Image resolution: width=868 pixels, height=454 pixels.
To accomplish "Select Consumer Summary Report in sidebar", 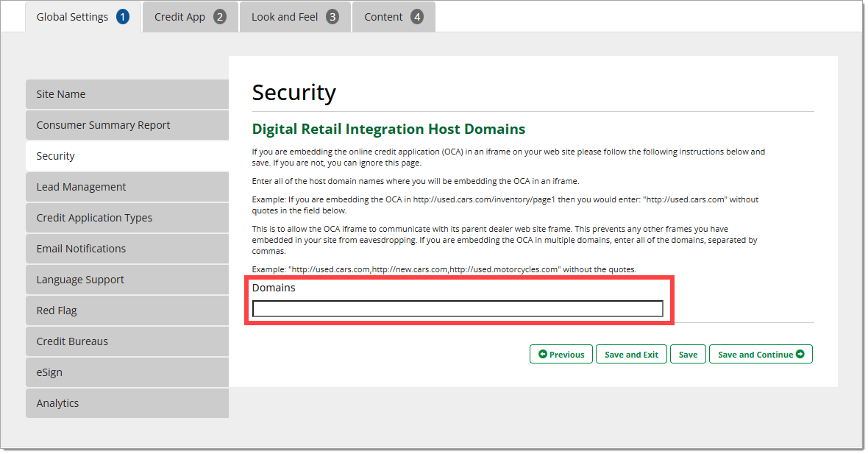I will (127, 125).
